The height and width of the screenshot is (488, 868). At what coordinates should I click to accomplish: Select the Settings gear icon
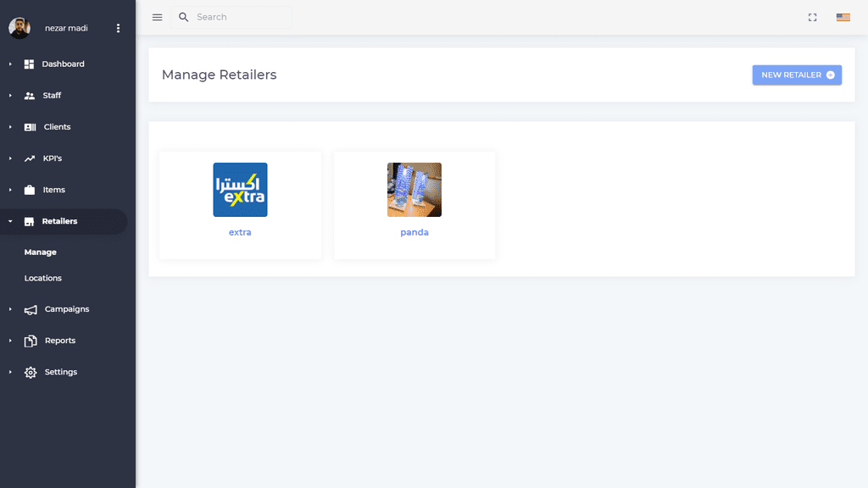(x=31, y=373)
